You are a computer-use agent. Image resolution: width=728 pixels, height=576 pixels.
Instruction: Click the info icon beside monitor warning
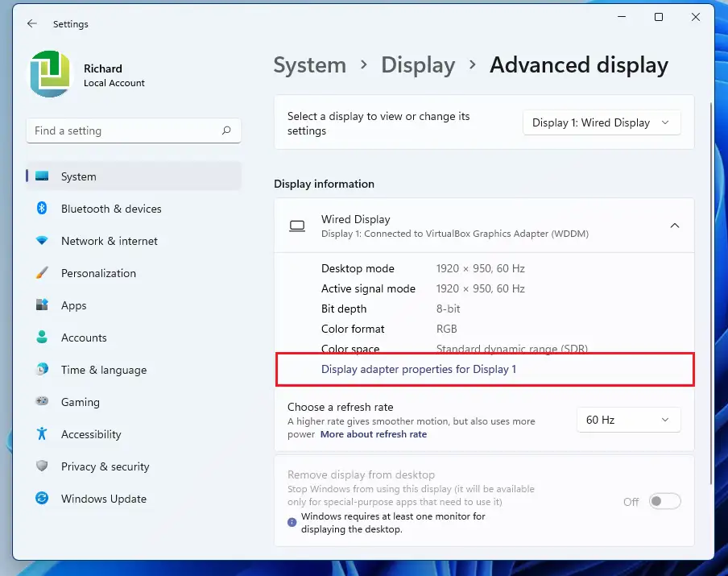(x=292, y=522)
